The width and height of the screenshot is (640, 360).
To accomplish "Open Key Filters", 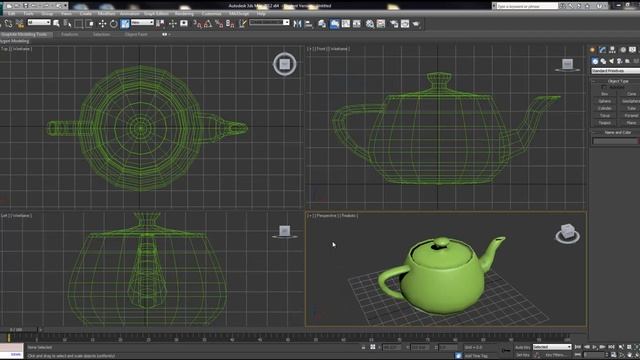I will pos(555,355).
